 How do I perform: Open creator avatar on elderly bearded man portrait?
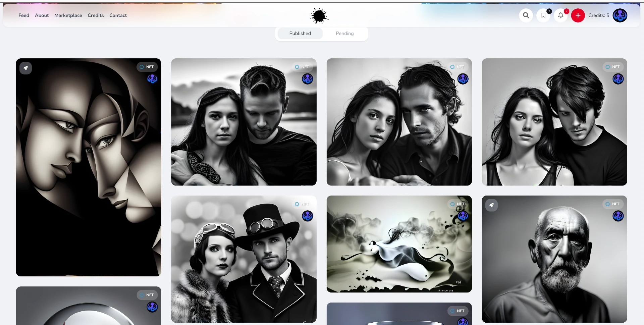tap(618, 216)
